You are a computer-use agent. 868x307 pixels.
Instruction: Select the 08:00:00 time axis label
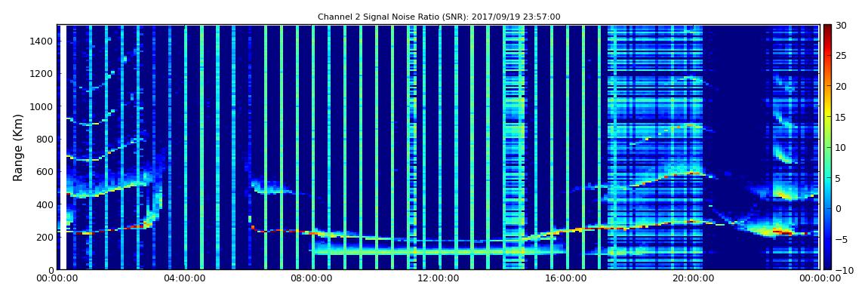(310, 278)
